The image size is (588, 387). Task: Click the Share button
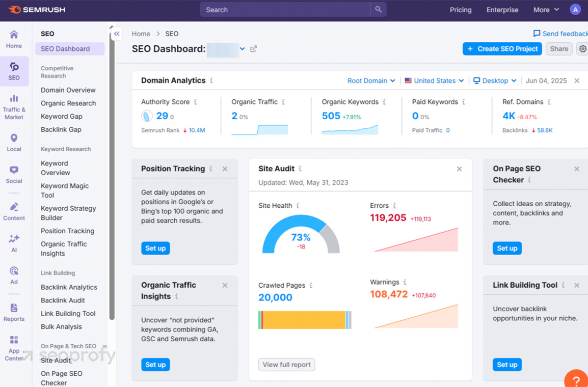559,49
